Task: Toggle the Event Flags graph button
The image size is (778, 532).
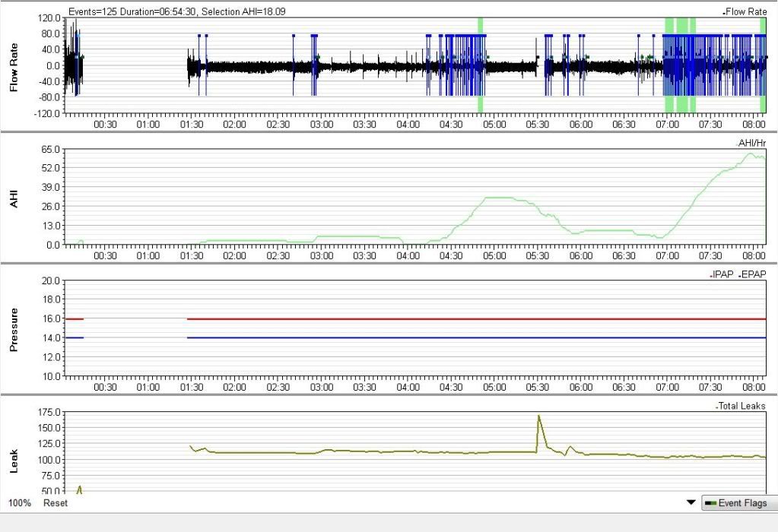Action: pyautogui.click(x=738, y=503)
